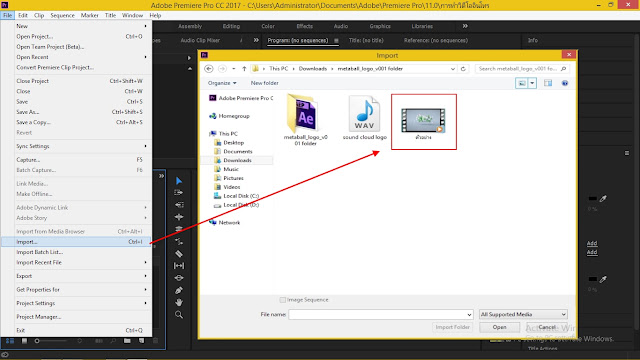
Task: Open the Organize dropdown
Action: coord(222,83)
